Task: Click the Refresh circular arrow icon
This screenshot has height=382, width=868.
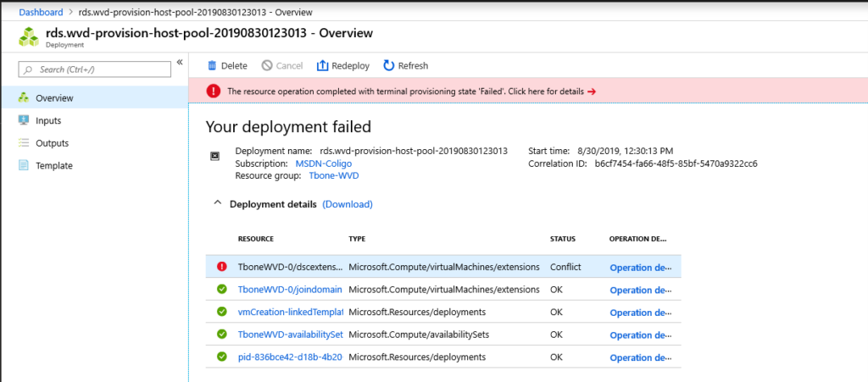Action: click(388, 66)
